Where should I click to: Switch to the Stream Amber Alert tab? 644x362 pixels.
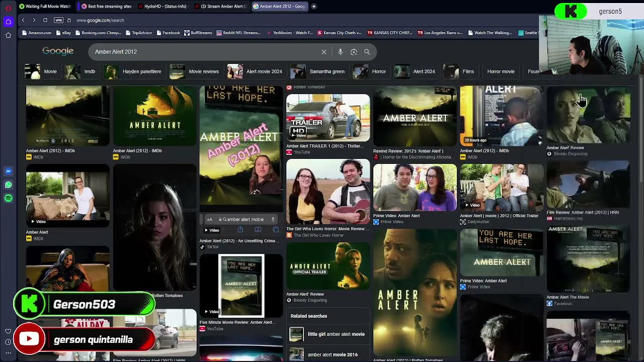coord(220,7)
